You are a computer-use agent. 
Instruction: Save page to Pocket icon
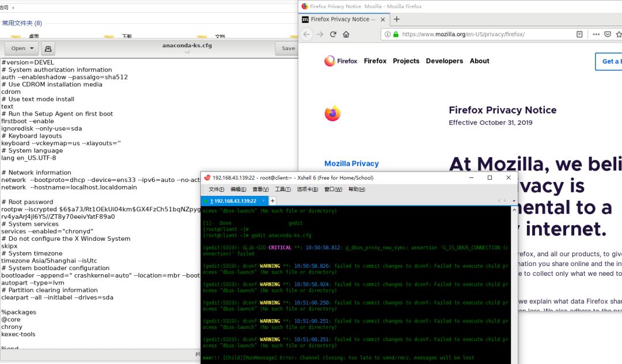[608, 35]
